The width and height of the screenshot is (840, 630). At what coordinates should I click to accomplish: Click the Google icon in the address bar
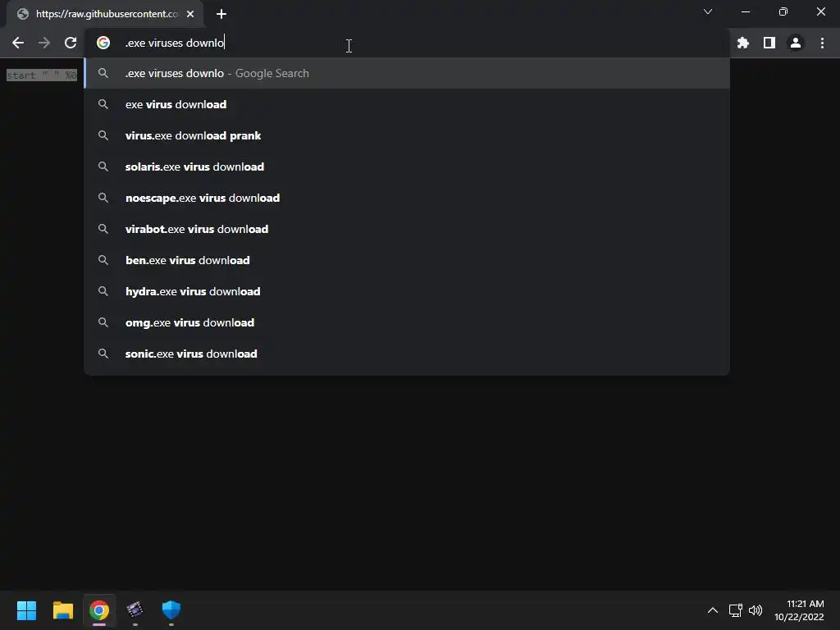click(x=103, y=43)
